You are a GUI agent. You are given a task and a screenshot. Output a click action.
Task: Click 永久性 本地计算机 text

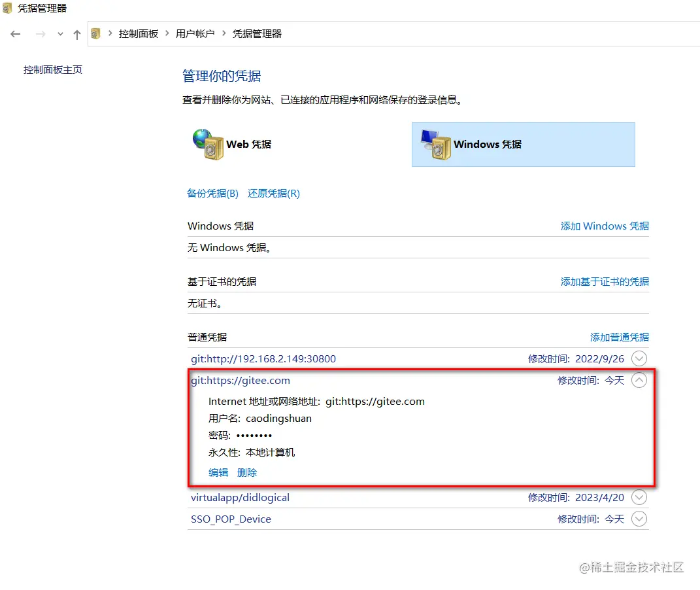(252, 453)
